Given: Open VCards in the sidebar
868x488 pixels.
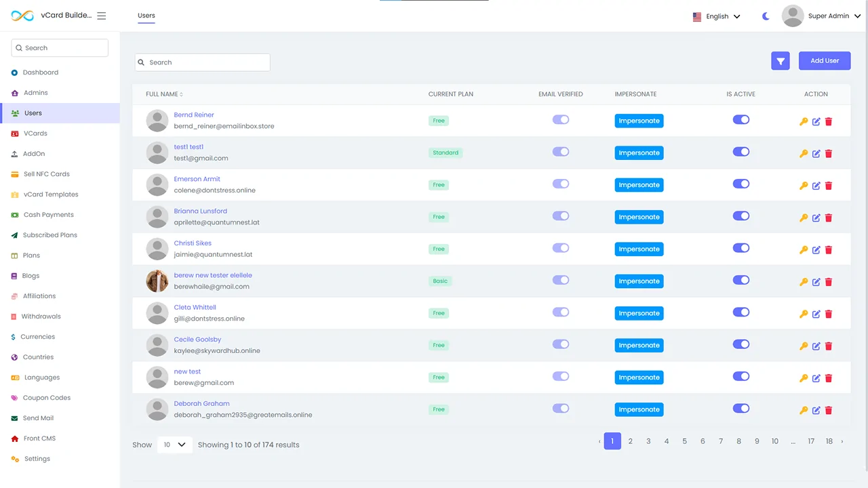Looking at the screenshot, I should coord(35,134).
